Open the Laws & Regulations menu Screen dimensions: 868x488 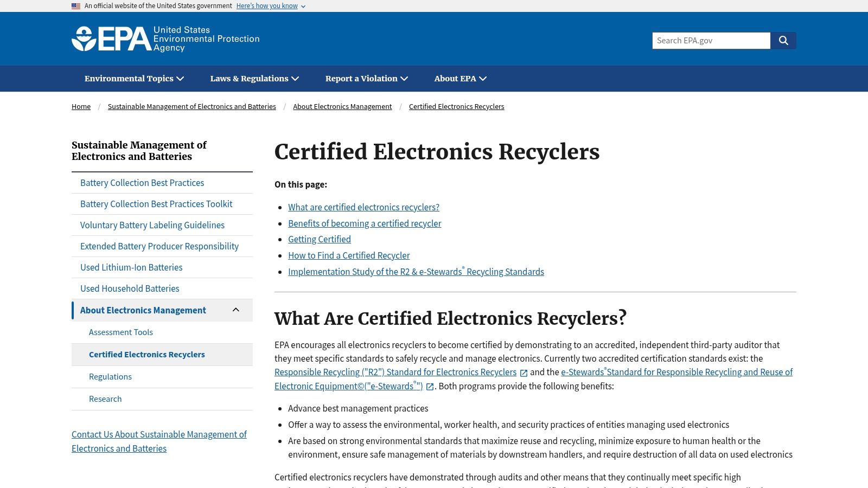(254, 79)
